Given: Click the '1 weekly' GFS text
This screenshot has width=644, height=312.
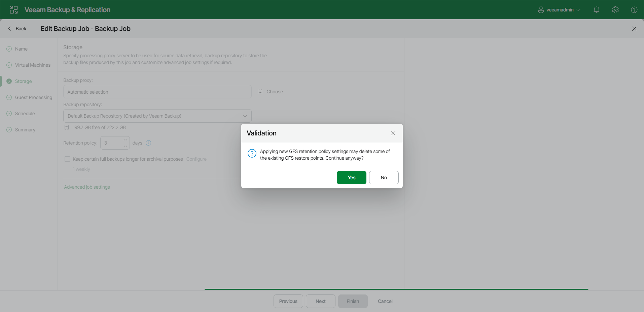Looking at the screenshot, I should [81, 169].
